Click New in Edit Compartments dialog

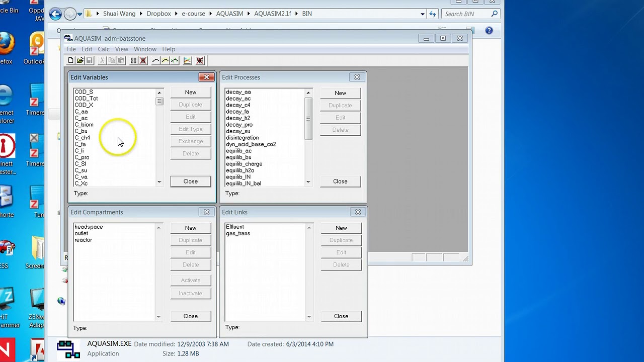pyautogui.click(x=191, y=228)
